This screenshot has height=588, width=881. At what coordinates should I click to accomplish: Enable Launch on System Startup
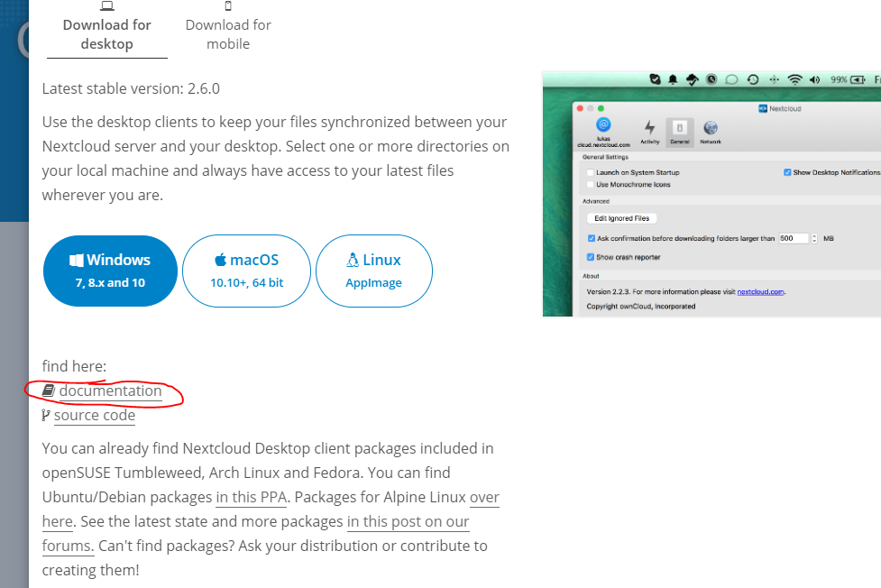click(x=590, y=173)
